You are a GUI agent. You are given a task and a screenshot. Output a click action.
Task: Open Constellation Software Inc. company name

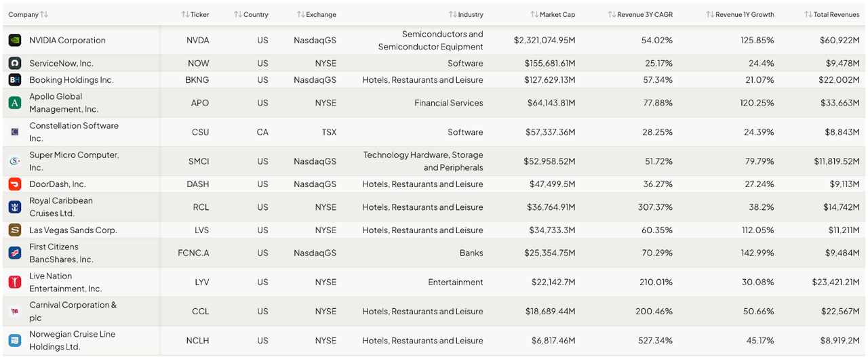click(x=74, y=132)
